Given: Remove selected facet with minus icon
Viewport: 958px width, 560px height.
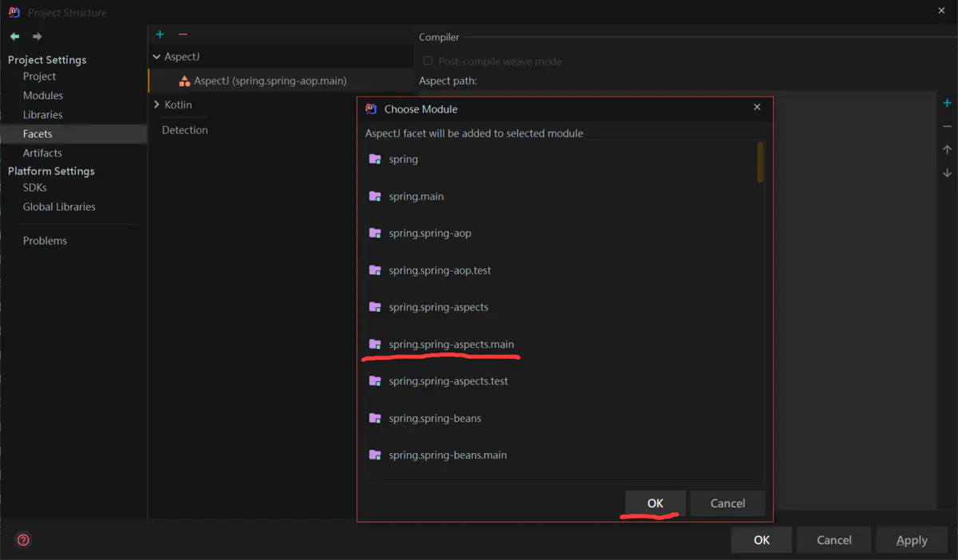Looking at the screenshot, I should (x=183, y=34).
